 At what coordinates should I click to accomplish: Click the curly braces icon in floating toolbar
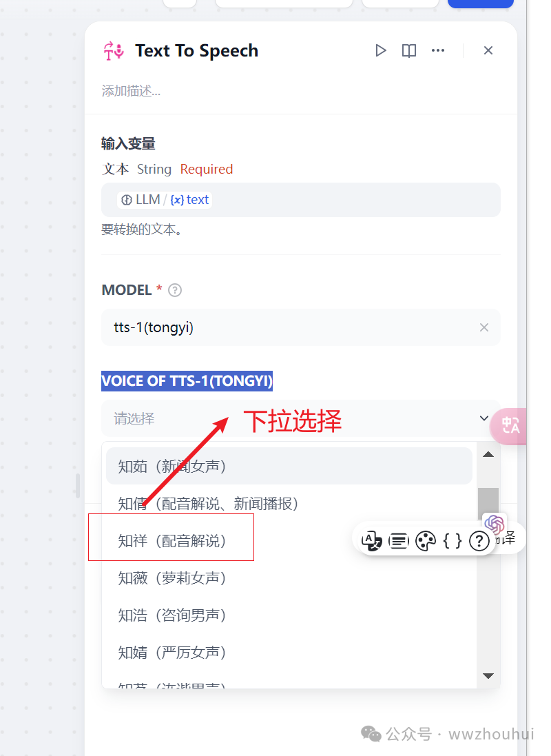tap(453, 541)
